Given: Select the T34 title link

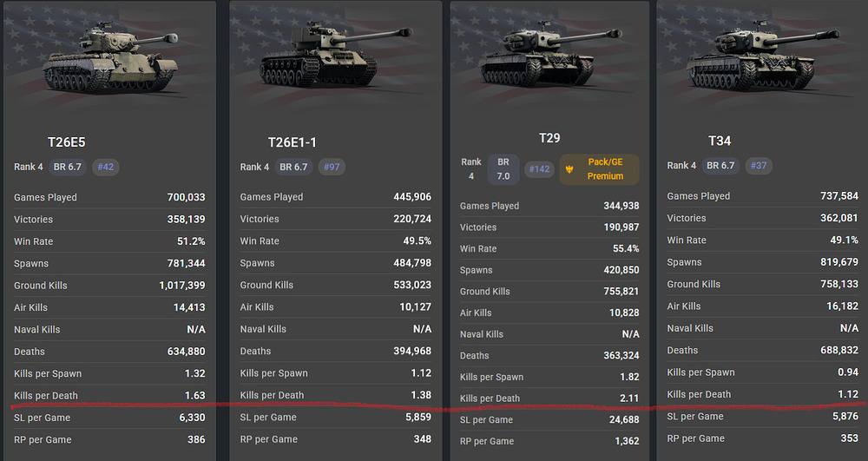Looking at the screenshot, I should (720, 141).
